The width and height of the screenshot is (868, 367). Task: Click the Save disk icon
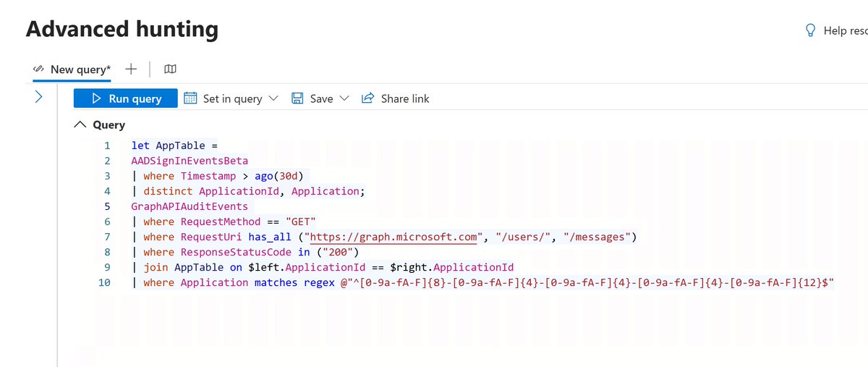pos(297,98)
